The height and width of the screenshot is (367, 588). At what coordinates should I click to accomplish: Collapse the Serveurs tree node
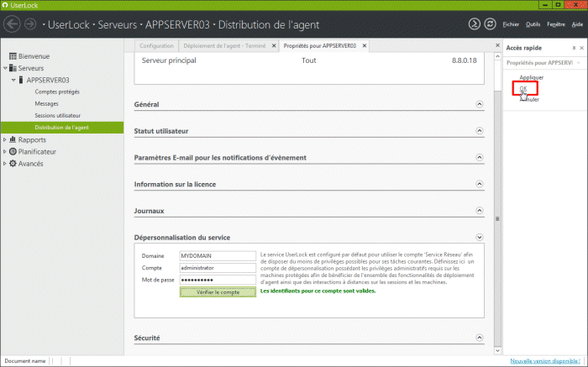pos(5,68)
